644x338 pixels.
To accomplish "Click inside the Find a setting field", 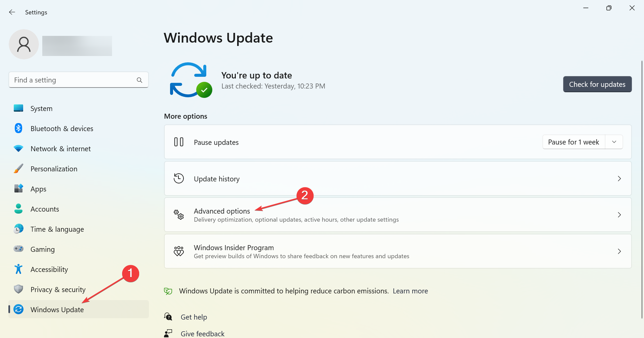I will click(x=67, y=80).
